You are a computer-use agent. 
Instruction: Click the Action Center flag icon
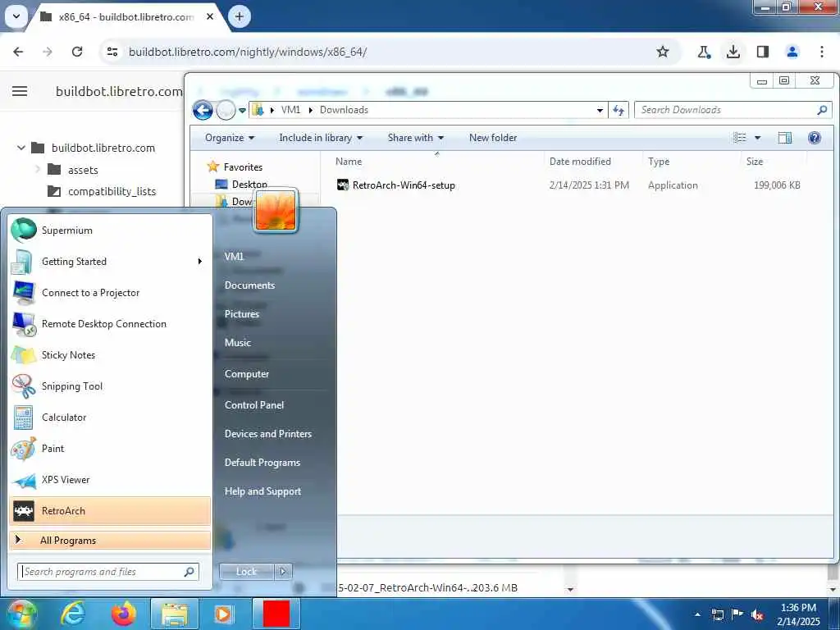[737, 614]
